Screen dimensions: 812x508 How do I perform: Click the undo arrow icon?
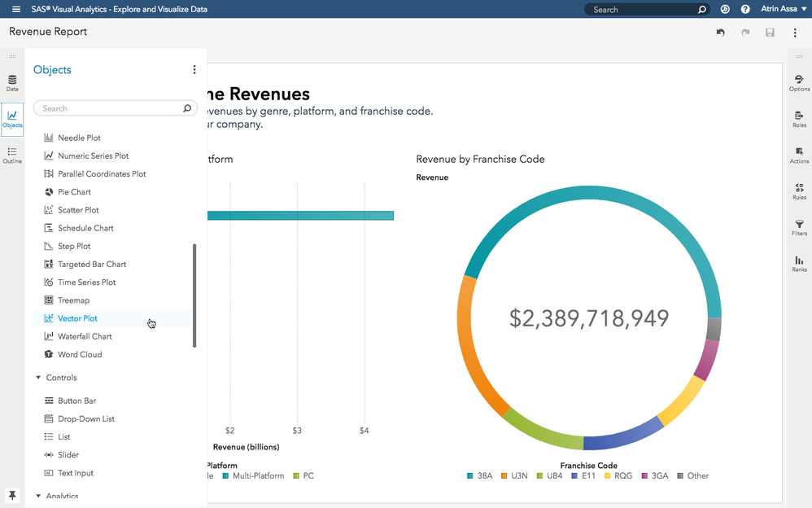(x=720, y=33)
